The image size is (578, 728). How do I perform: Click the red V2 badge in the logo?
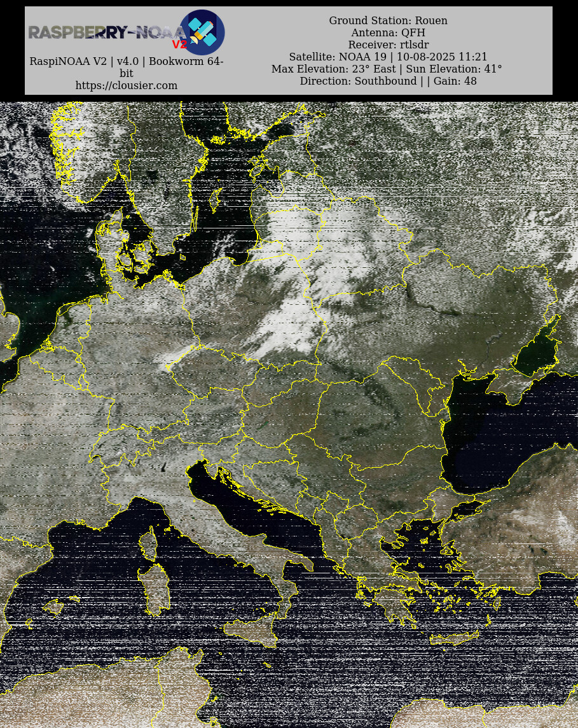tap(179, 45)
